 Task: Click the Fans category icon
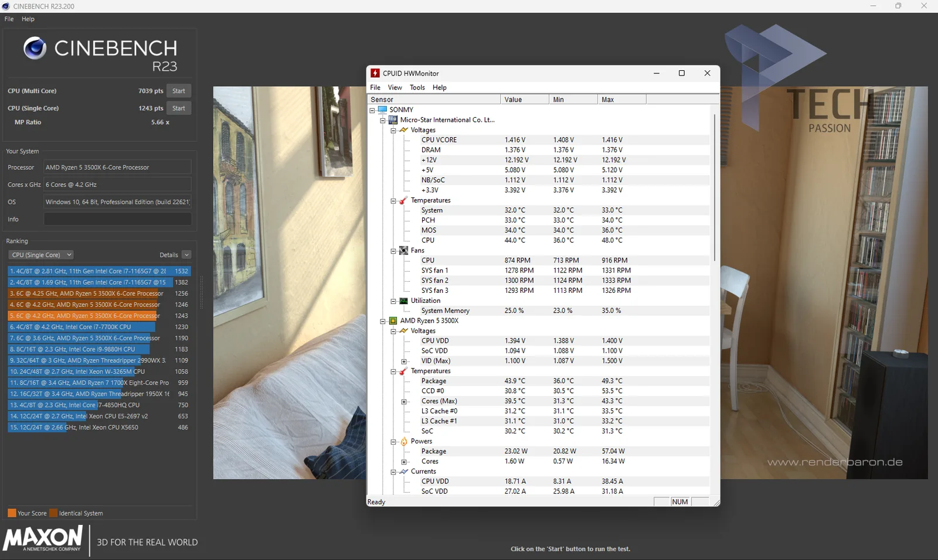click(x=403, y=250)
